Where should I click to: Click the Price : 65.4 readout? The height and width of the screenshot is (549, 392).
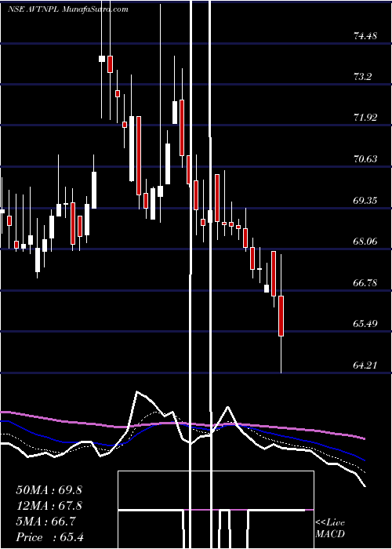coord(49,537)
